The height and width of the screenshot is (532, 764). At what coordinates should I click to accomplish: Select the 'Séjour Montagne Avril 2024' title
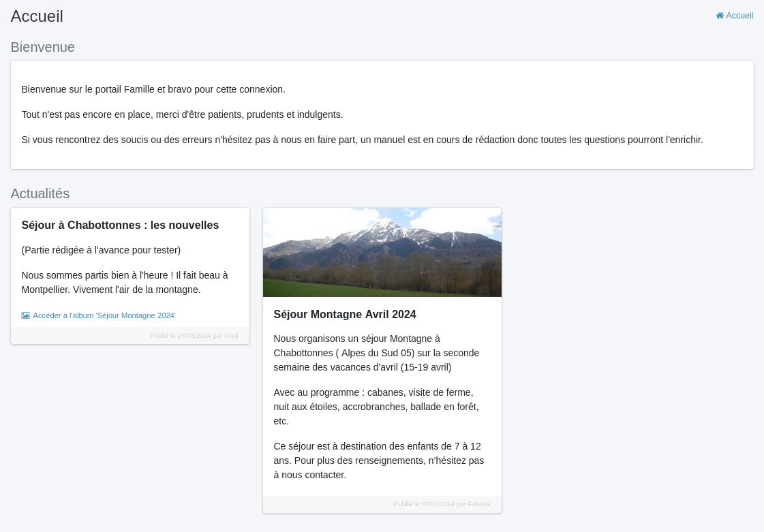[x=344, y=314]
